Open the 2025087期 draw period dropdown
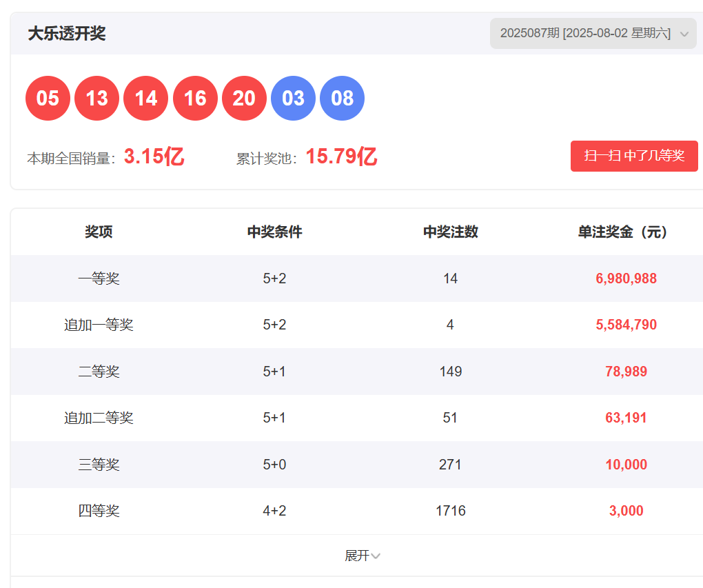Image resolution: width=703 pixels, height=588 pixels. coord(593,34)
